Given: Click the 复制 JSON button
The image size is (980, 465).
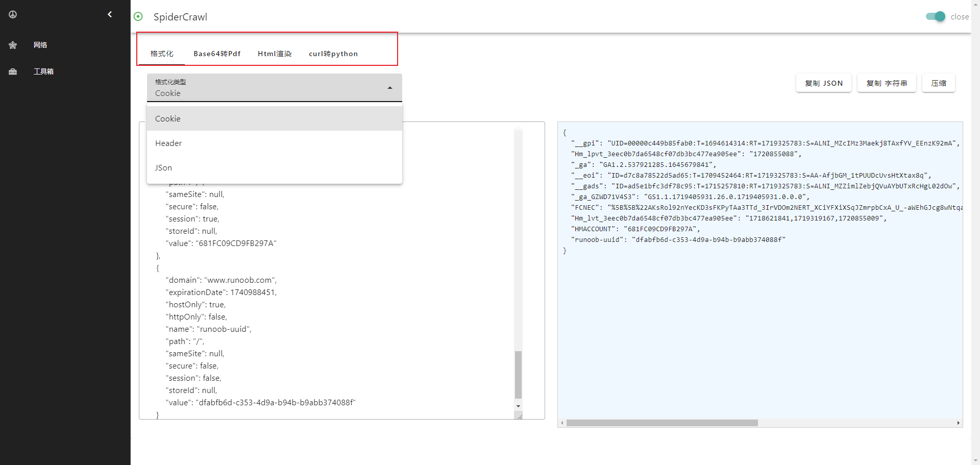Looking at the screenshot, I should (823, 83).
